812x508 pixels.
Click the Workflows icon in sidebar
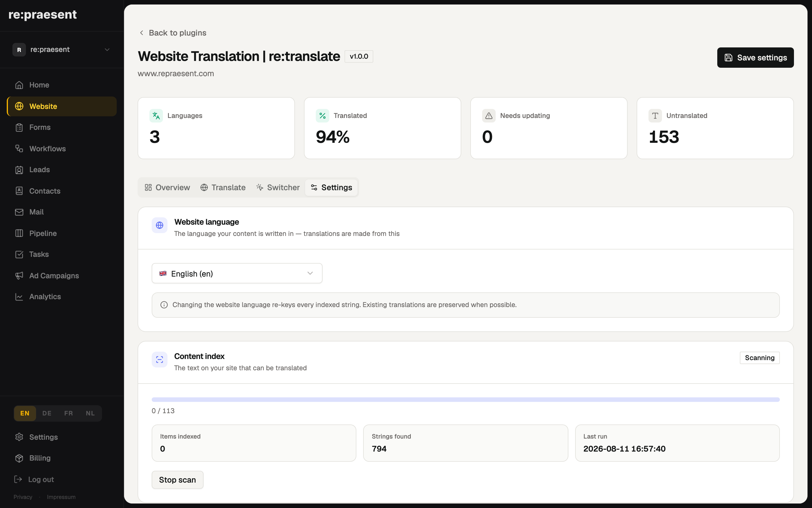[19, 148]
